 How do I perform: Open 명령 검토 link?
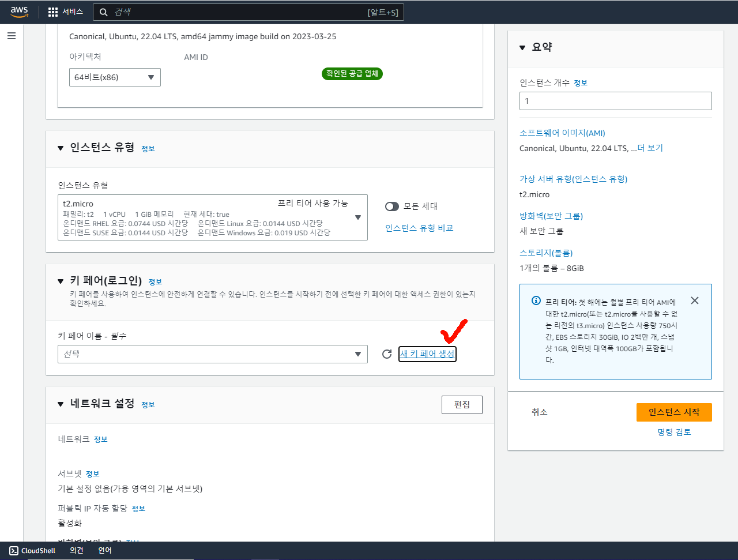pos(674,432)
